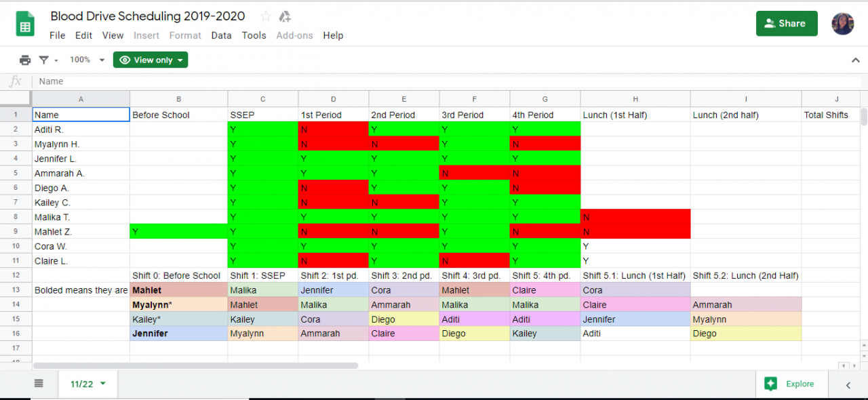The width and height of the screenshot is (868, 400).
Task: Collapse the menus with the chevron
Action: pos(855,60)
